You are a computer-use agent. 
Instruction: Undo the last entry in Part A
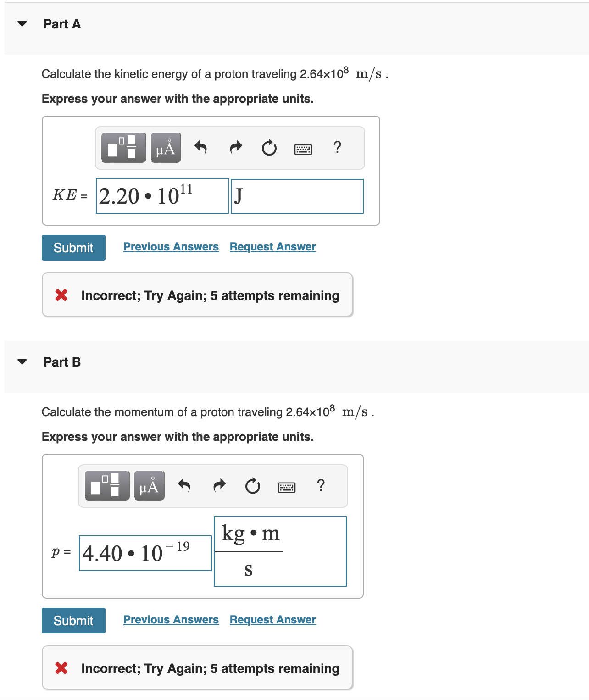pos(200,148)
